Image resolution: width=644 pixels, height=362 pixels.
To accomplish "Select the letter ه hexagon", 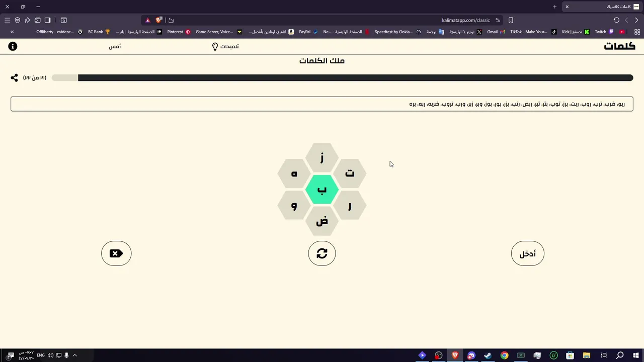I will [294, 173].
